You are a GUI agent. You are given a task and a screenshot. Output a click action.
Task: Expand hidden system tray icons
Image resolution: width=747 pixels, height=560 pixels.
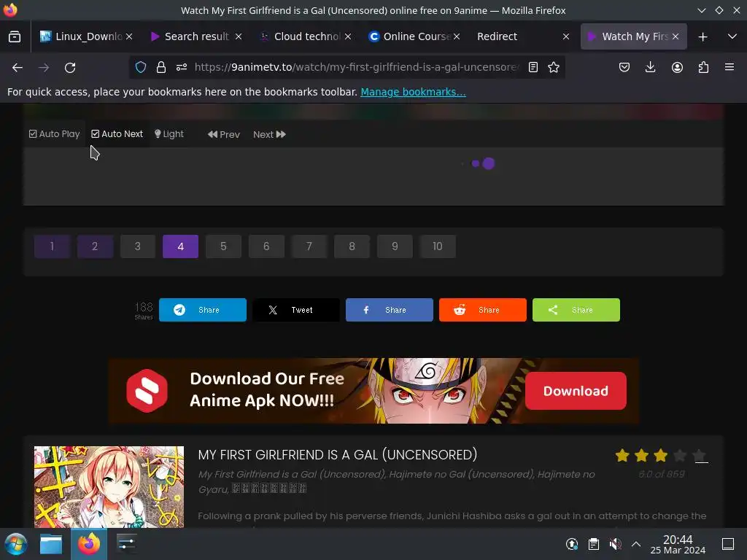(636, 544)
